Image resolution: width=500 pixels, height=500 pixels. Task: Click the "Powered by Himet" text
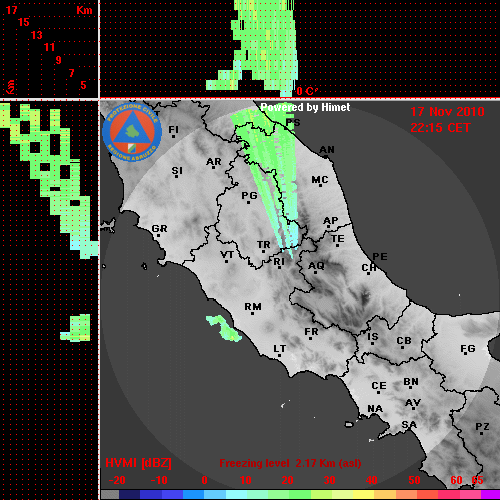click(x=305, y=107)
